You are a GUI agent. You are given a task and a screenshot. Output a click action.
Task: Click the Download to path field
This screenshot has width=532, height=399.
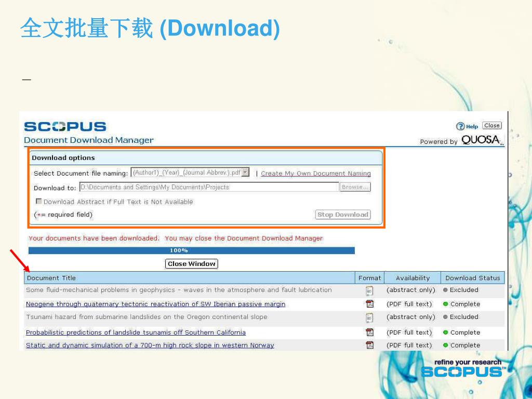[209, 187]
